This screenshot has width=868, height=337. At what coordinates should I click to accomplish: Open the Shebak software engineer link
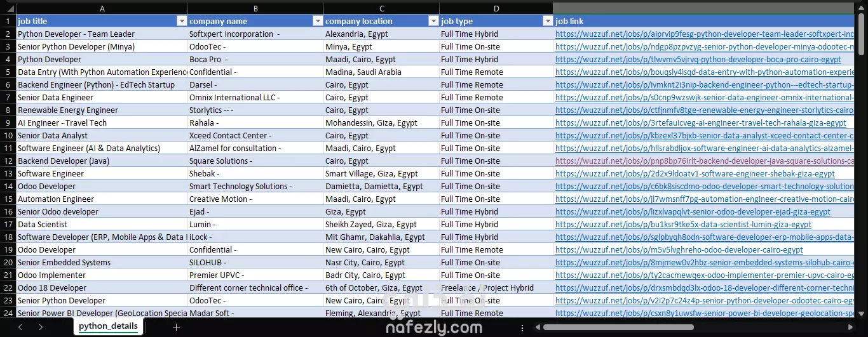pyautogui.click(x=695, y=173)
